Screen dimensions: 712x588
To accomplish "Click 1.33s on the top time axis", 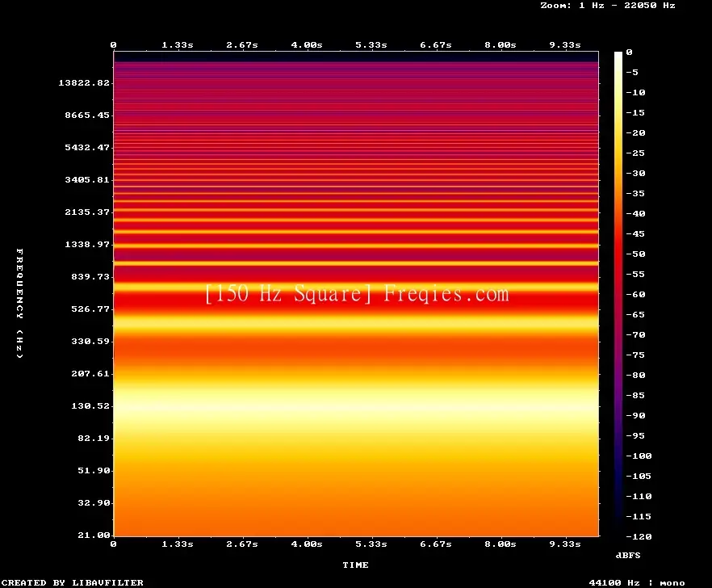I will coord(178,44).
